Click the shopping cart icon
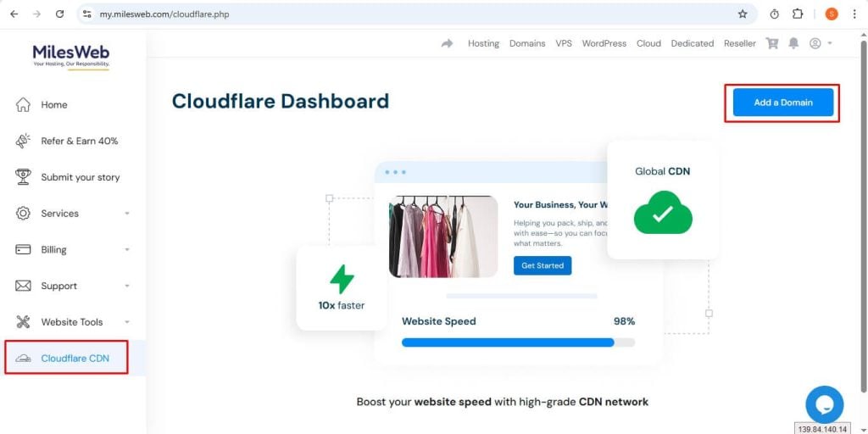 click(x=771, y=43)
